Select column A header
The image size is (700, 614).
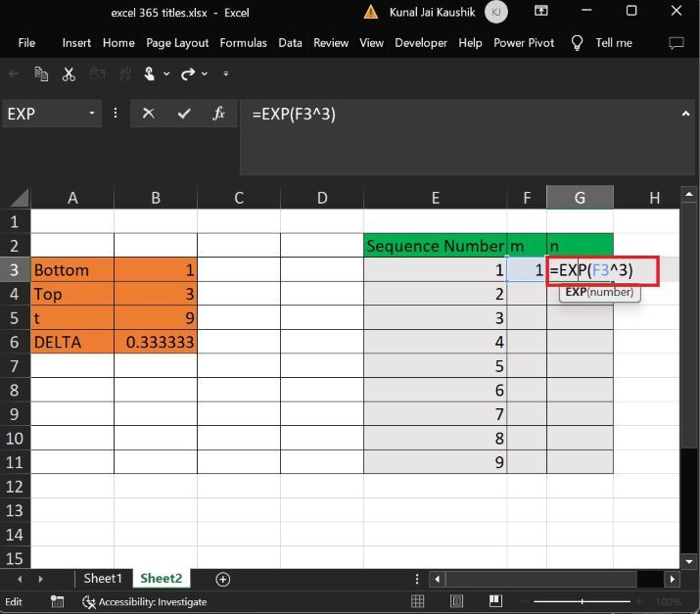(72, 198)
